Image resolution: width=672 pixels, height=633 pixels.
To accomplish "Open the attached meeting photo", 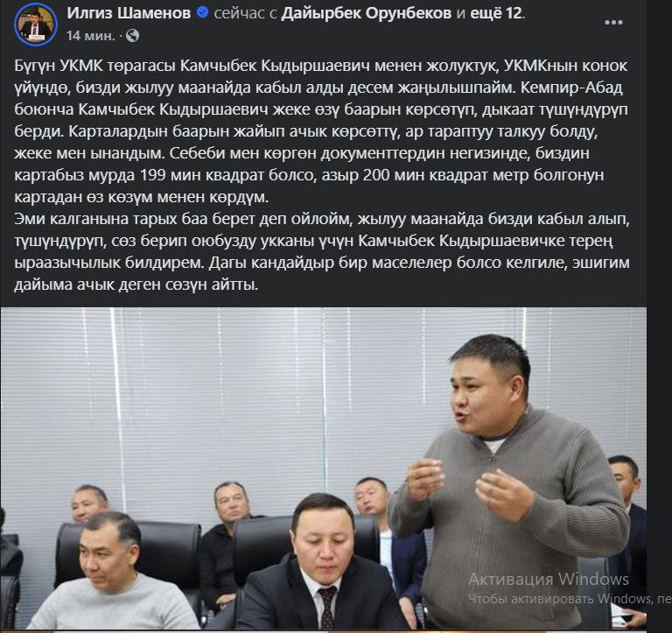I will 324,468.
